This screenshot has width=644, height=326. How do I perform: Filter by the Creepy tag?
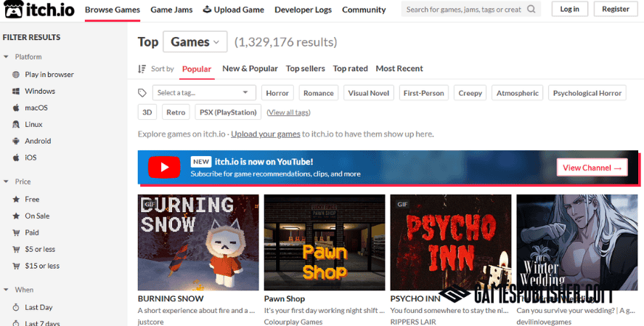click(470, 93)
